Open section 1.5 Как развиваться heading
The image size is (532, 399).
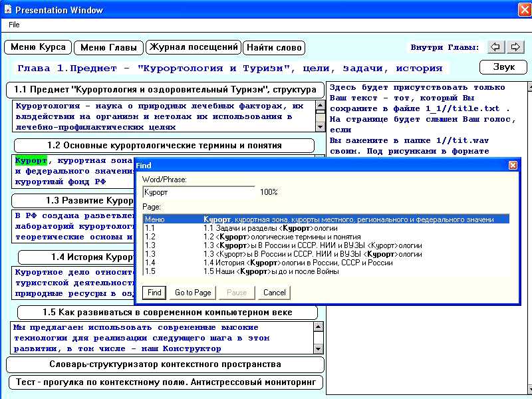click(x=167, y=313)
